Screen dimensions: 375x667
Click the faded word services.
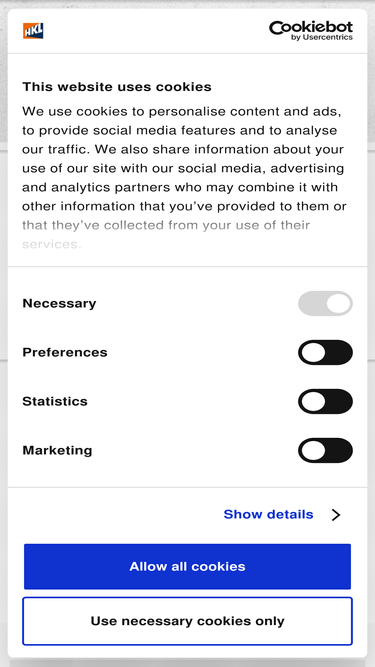click(x=51, y=244)
